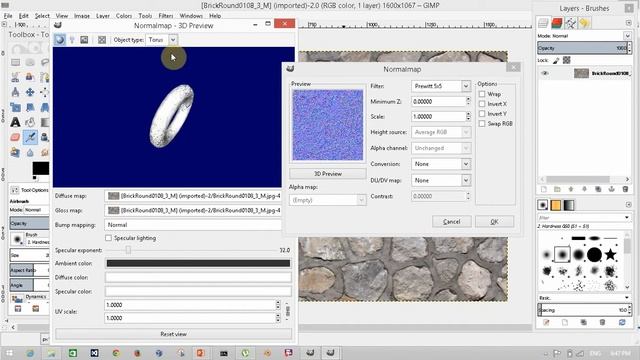Select the Eraser tool in Toolbox
The image size is (640, 360).
tap(15, 137)
